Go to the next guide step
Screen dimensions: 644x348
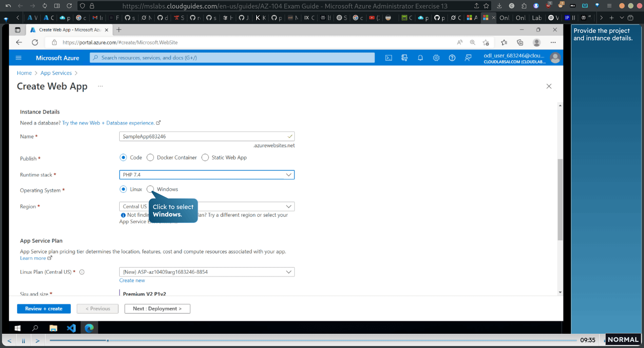pos(38,341)
